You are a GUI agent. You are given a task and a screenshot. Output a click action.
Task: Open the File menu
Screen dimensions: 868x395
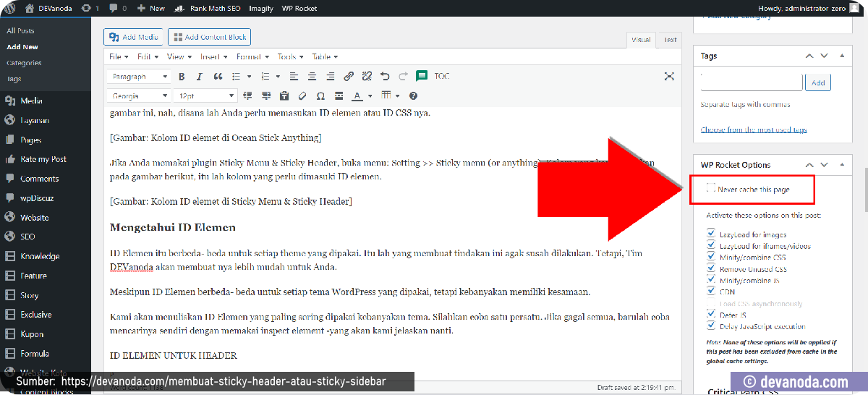coord(119,56)
